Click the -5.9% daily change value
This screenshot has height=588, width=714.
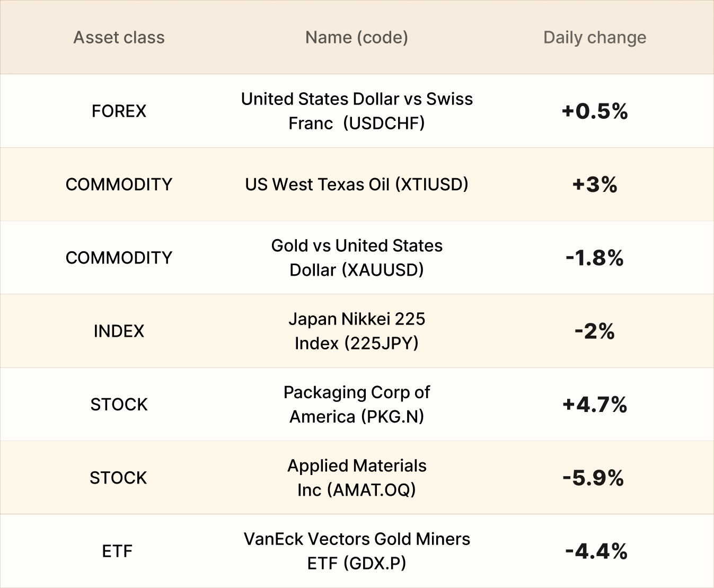(594, 478)
